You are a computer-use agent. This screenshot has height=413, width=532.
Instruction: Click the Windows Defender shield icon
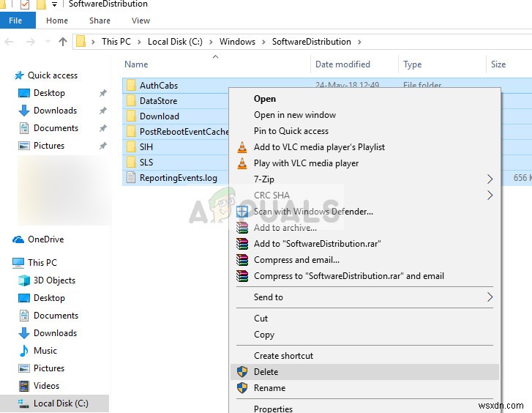pos(242,212)
